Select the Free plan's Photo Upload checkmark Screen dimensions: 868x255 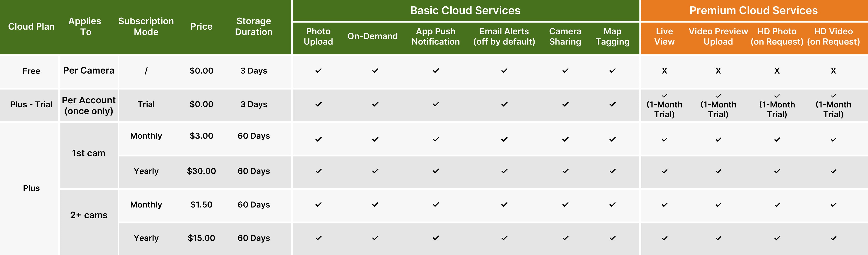[x=318, y=71]
